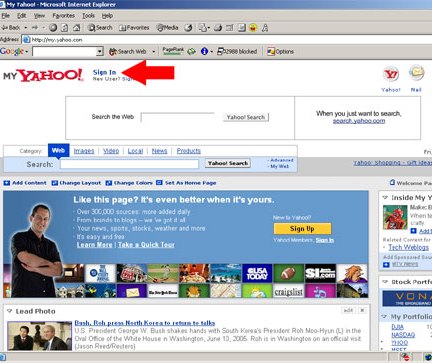Screen dimensions: 432x363
Task: Click the yellow Sign Up button
Action: [x=302, y=229]
